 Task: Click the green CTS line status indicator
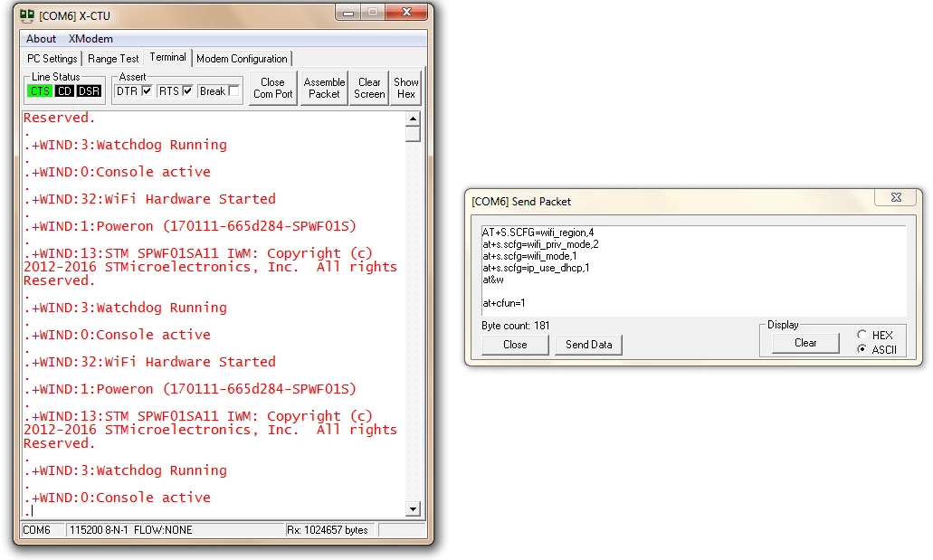pyautogui.click(x=40, y=91)
